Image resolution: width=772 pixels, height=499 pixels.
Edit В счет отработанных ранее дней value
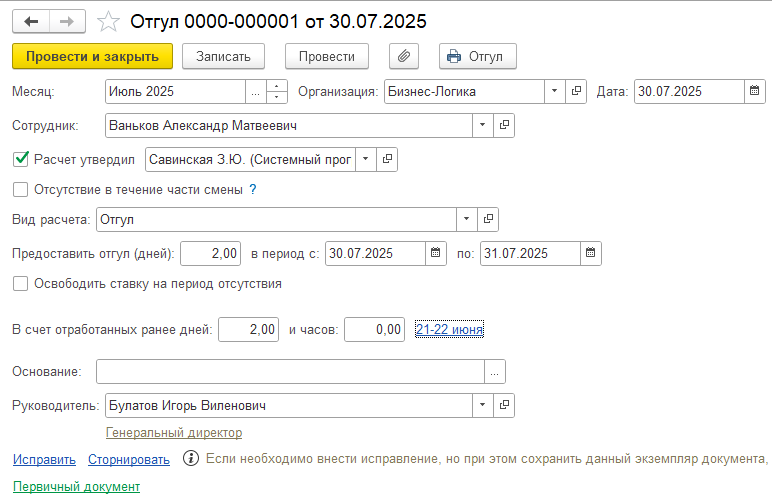pyautogui.click(x=249, y=329)
